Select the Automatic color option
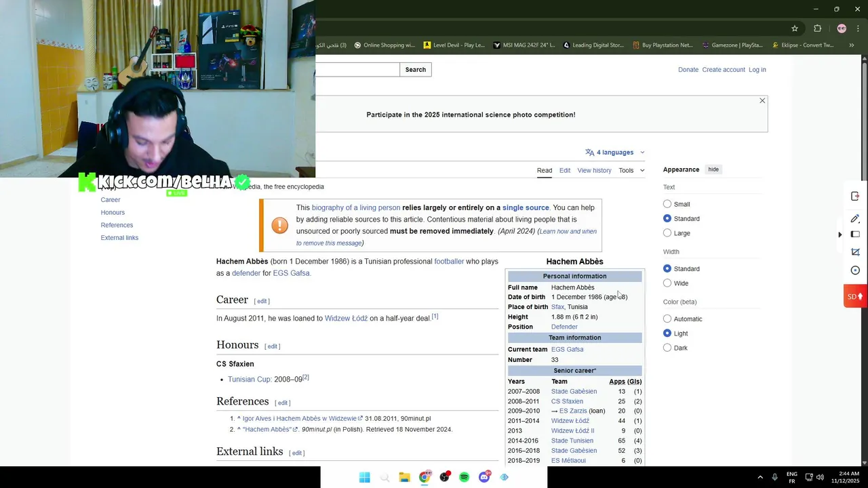 (x=667, y=319)
